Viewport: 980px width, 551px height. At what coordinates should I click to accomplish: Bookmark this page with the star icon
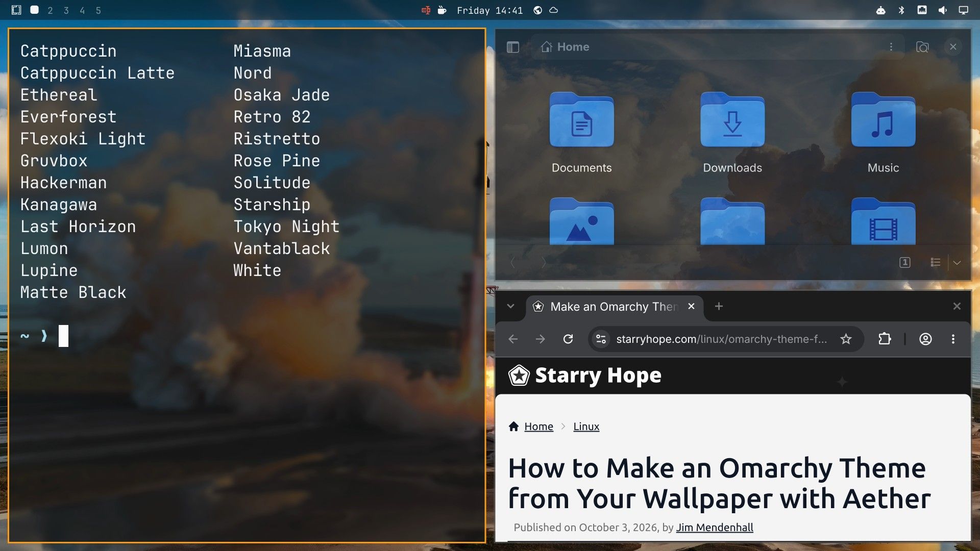click(846, 339)
